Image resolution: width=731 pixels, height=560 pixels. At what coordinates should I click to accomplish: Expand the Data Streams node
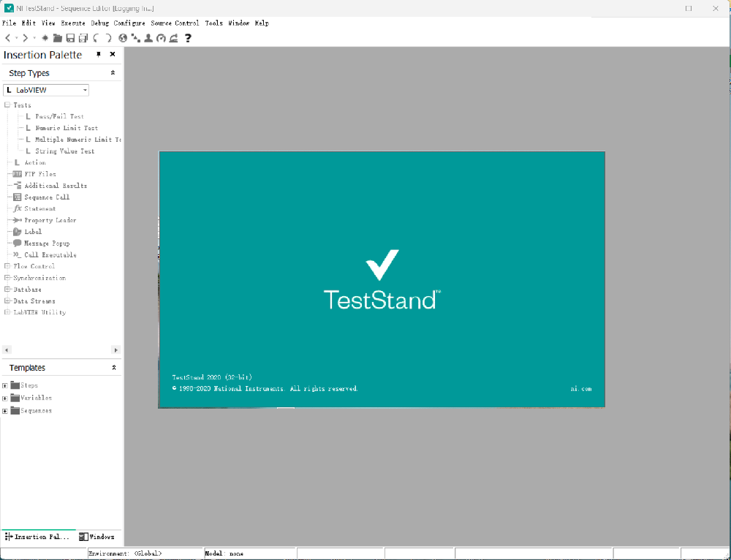(x=7, y=300)
